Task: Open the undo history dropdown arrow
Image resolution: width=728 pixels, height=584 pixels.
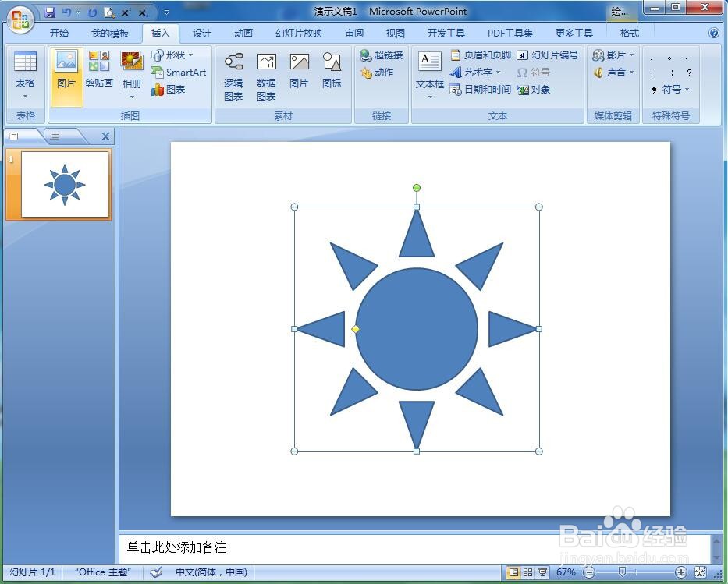Action: click(78, 12)
